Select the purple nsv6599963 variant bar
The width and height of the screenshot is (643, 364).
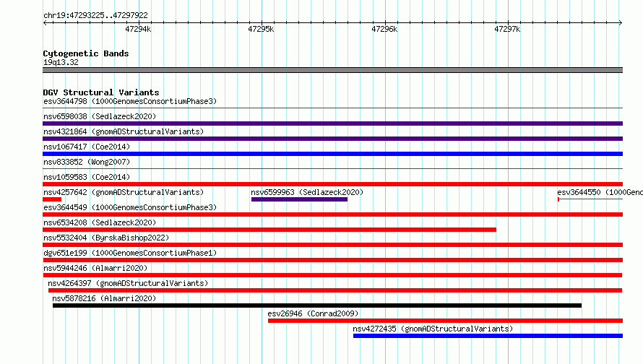[x=299, y=199]
